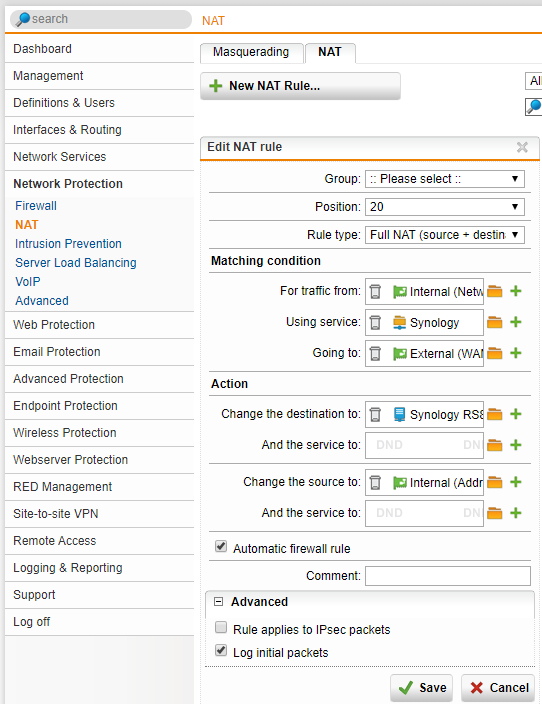Open Firewall under Network Protection
This screenshot has width=542, height=704.
pos(36,206)
